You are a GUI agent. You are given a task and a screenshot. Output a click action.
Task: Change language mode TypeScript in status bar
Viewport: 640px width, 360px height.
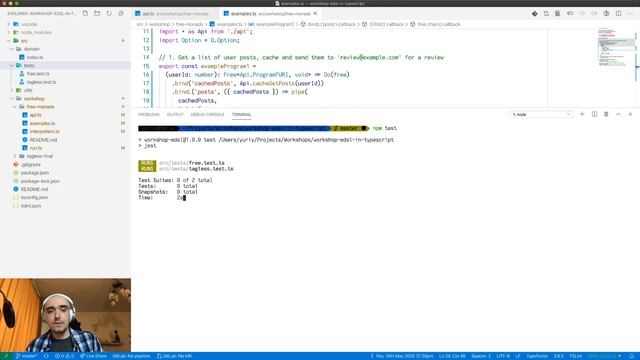point(537,356)
